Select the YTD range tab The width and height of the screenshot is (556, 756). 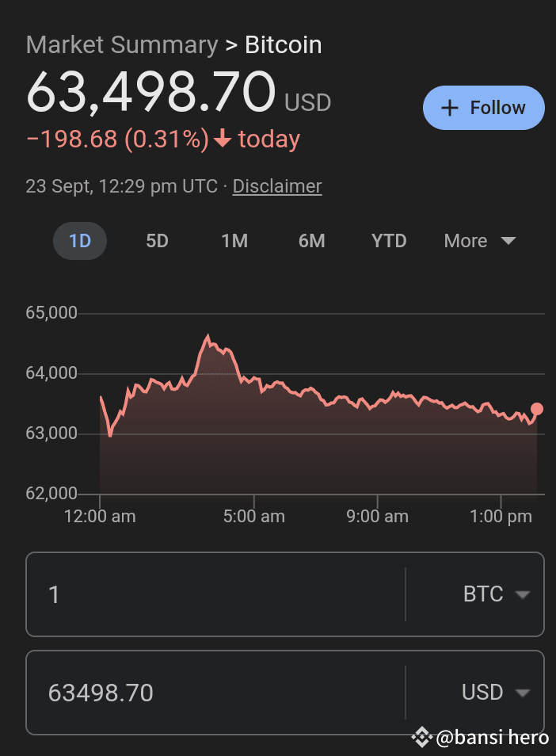(x=389, y=241)
